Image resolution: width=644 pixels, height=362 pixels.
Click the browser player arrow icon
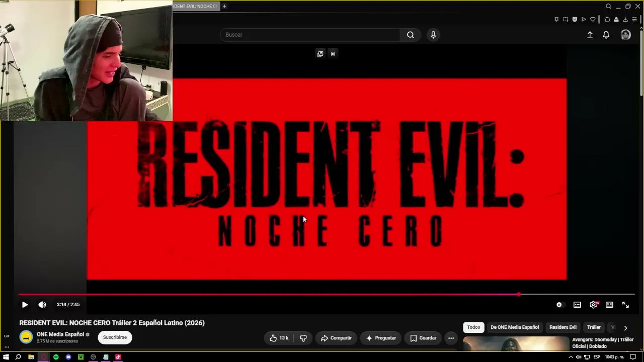pyautogui.click(x=584, y=20)
